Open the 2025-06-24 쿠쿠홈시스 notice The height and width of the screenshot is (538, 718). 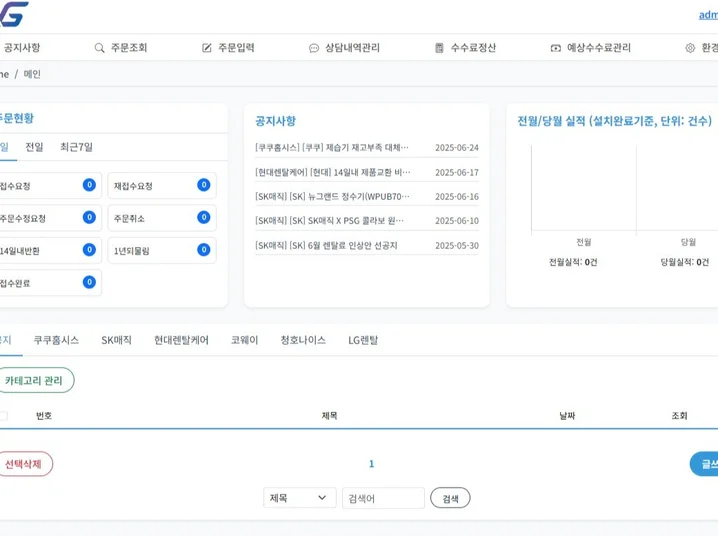[x=333, y=148]
